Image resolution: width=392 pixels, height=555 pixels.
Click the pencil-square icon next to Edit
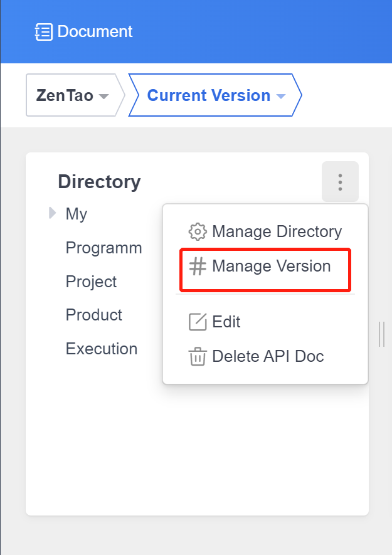pos(198,322)
